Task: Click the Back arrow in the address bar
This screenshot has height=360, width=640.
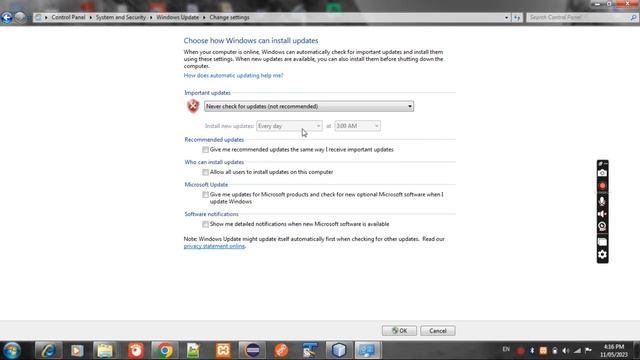Action: (7, 18)
